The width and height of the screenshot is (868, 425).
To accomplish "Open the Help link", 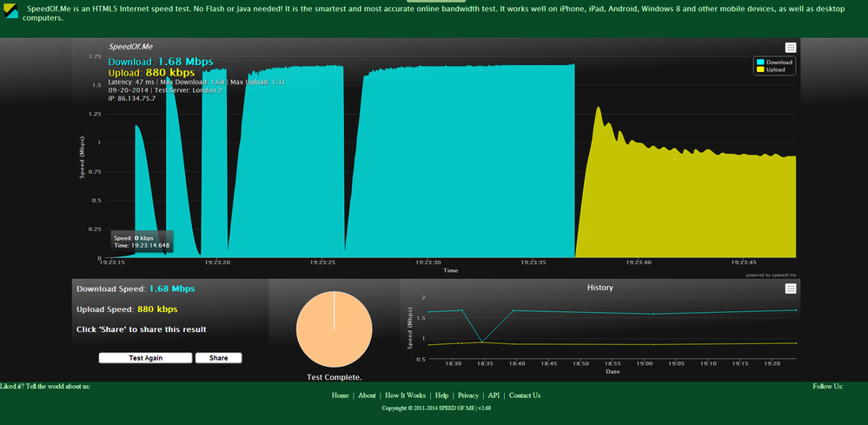I will [441, 395].
